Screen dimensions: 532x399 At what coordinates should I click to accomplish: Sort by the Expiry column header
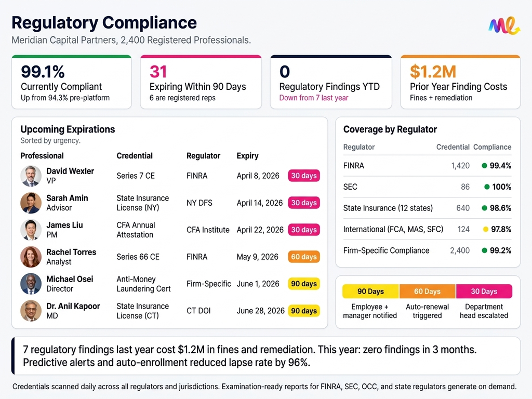click(247, 156)
